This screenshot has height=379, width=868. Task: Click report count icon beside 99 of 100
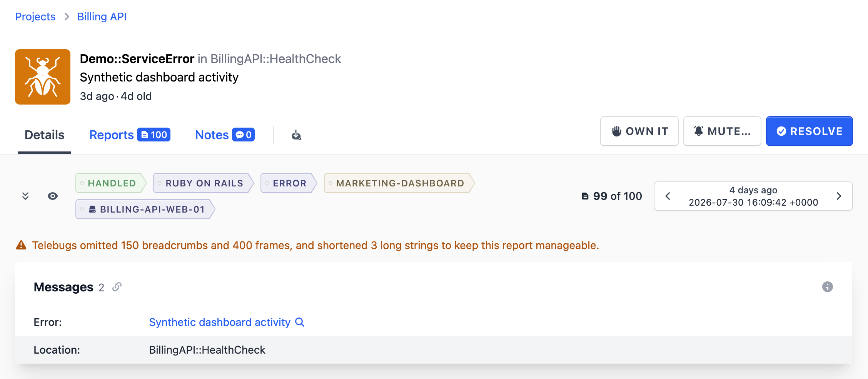585,196
